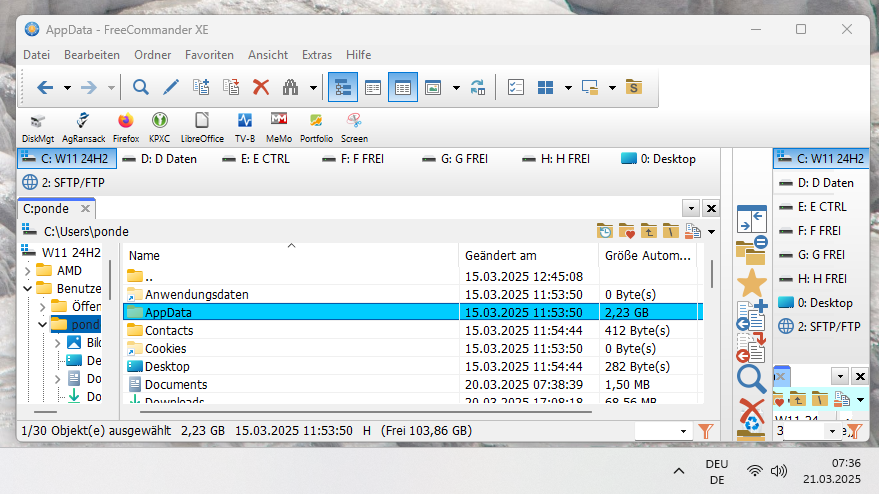Viewport: 879px width, 494px height.
Task: Toggle the checklist selection icon in the toolbar
Action: coord(515,87)
